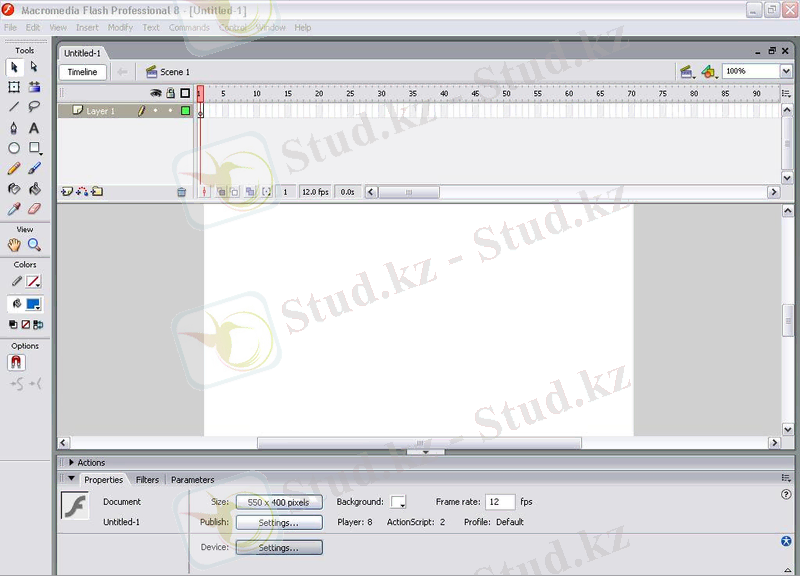Select the Subselection tool
800x576 pixels.
click(34, 67)
